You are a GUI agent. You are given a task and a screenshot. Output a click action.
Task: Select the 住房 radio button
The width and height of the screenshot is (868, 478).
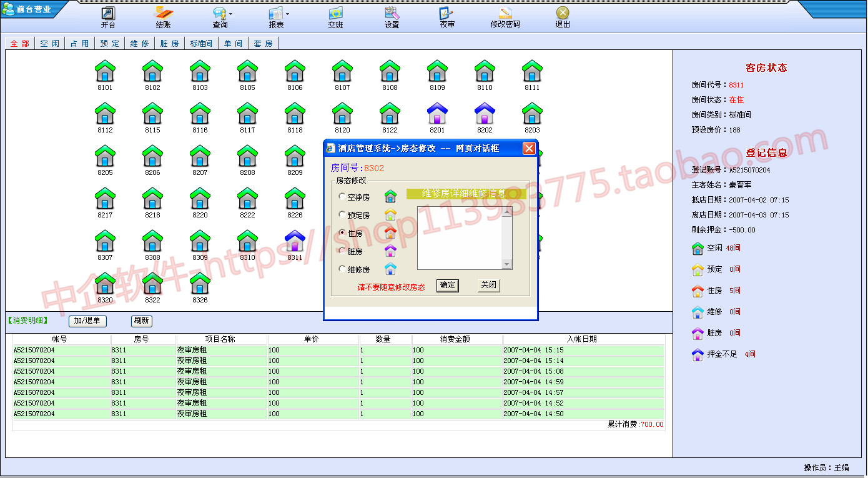tap(342, 232)
